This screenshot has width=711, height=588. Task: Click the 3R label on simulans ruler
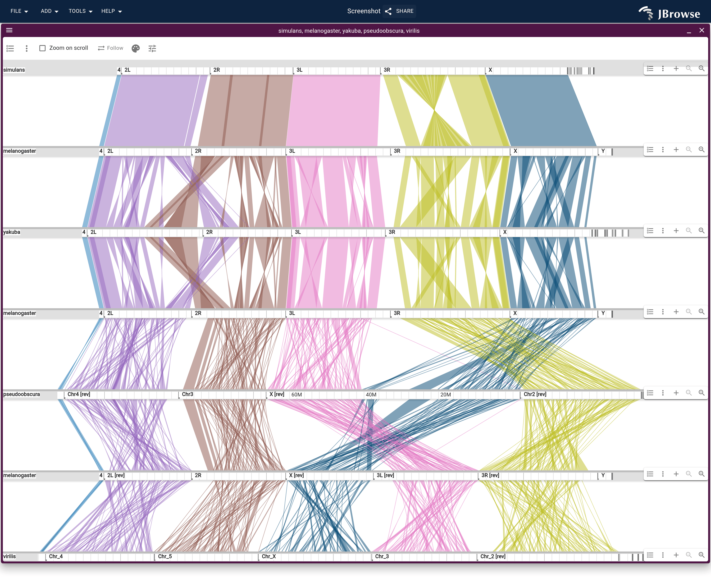coord(387,70)
